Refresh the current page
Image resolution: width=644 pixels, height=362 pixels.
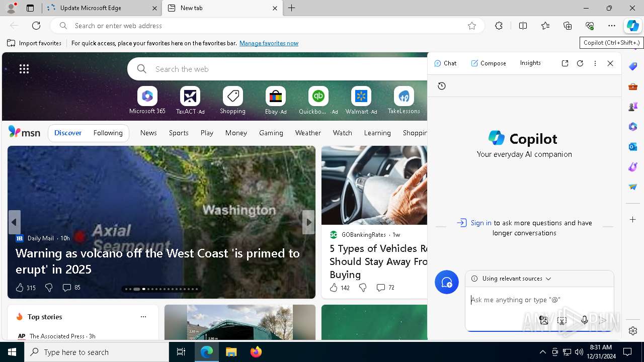point(36,26)
